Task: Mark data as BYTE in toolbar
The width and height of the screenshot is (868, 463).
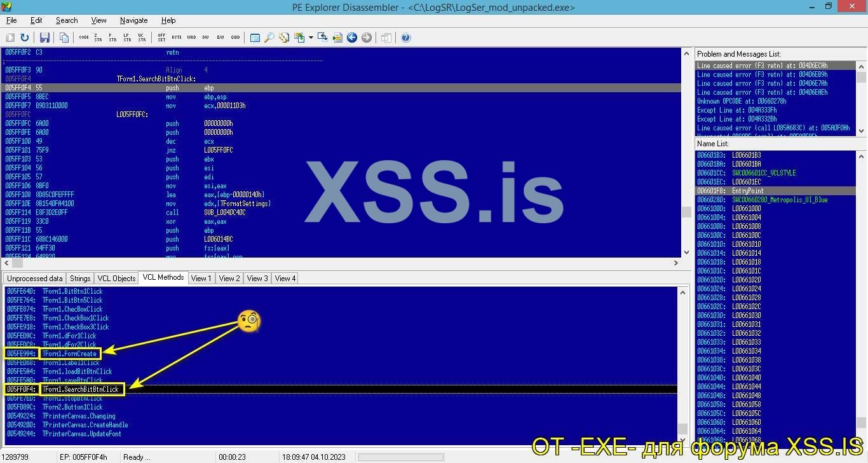Action: [x=177, y=38]
